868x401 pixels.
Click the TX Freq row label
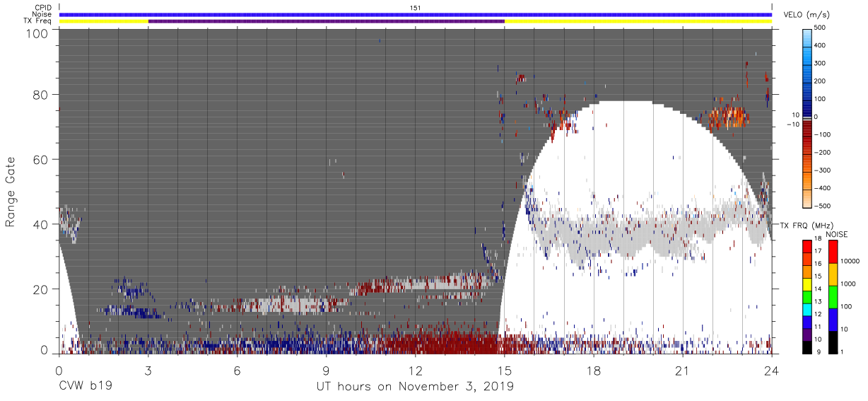[38, 21]
